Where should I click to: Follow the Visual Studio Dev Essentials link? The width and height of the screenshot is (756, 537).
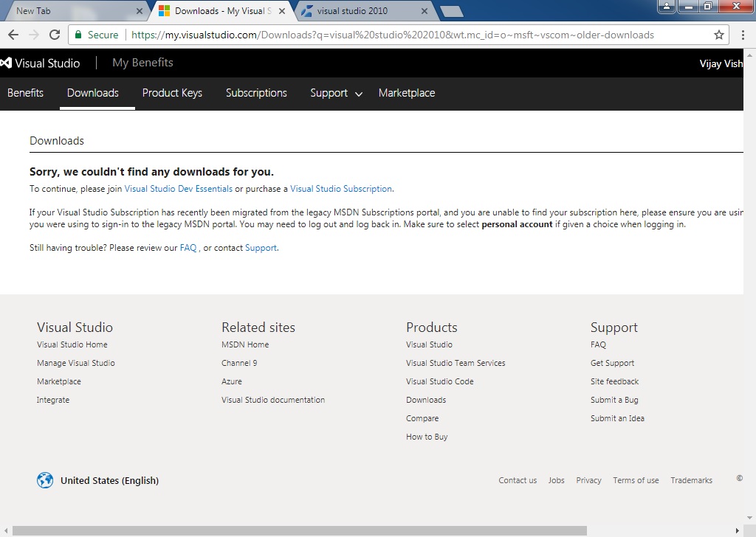pos(178,189)
